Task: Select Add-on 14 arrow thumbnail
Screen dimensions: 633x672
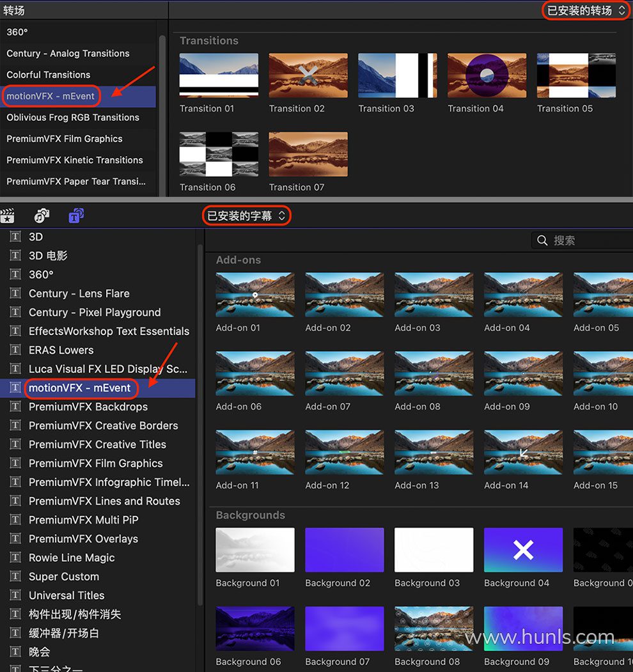Action: click(523, 453)
